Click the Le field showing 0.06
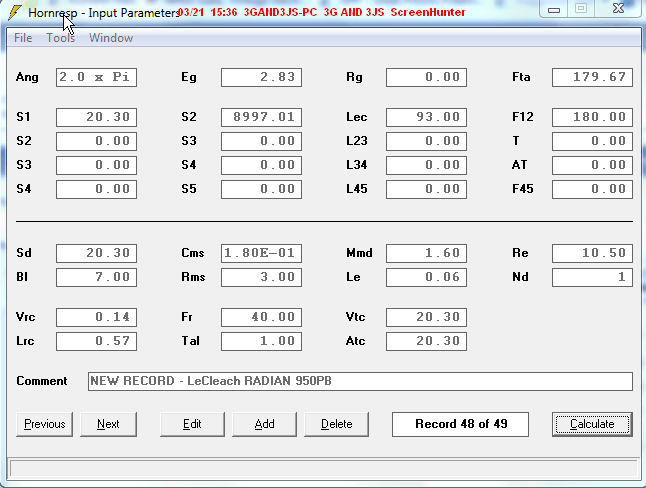 tap(426, 277)
